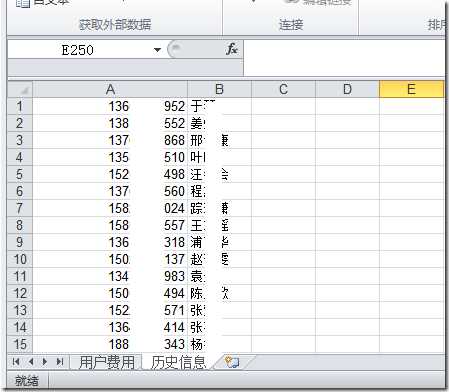Click the formula bar input area
This screenshot has width=449, height=392.
pos(344,58)
